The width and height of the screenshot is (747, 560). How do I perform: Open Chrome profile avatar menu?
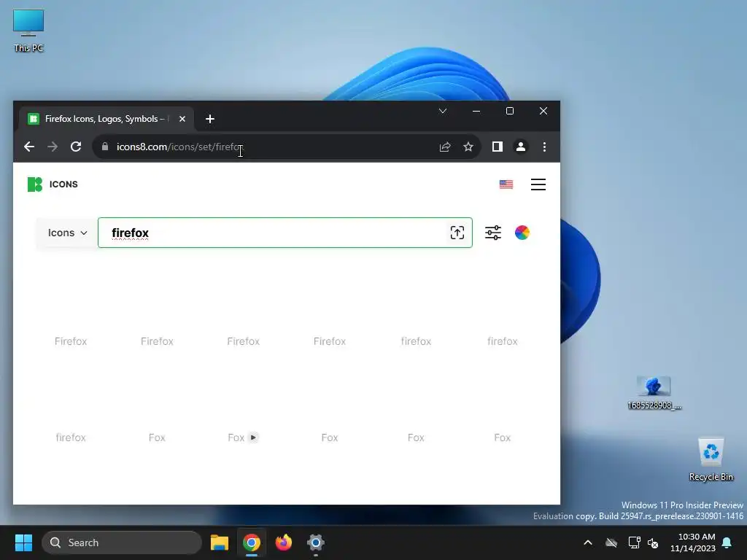pos(521,147)
